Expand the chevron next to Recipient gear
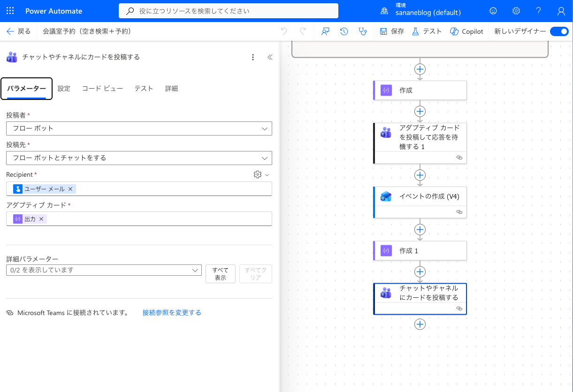Image resolution: width=573 pixels, height=392 pixels. click(267, 175)
